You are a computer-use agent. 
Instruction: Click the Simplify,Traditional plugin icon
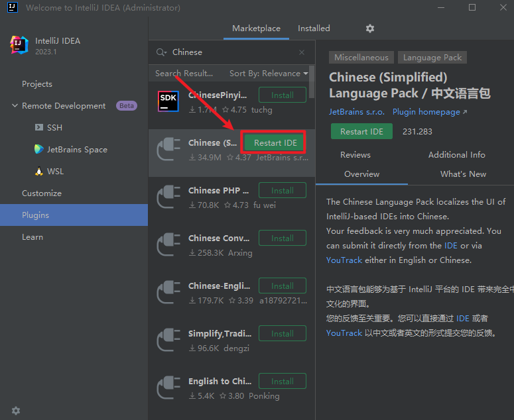click(x=168, y=340)
